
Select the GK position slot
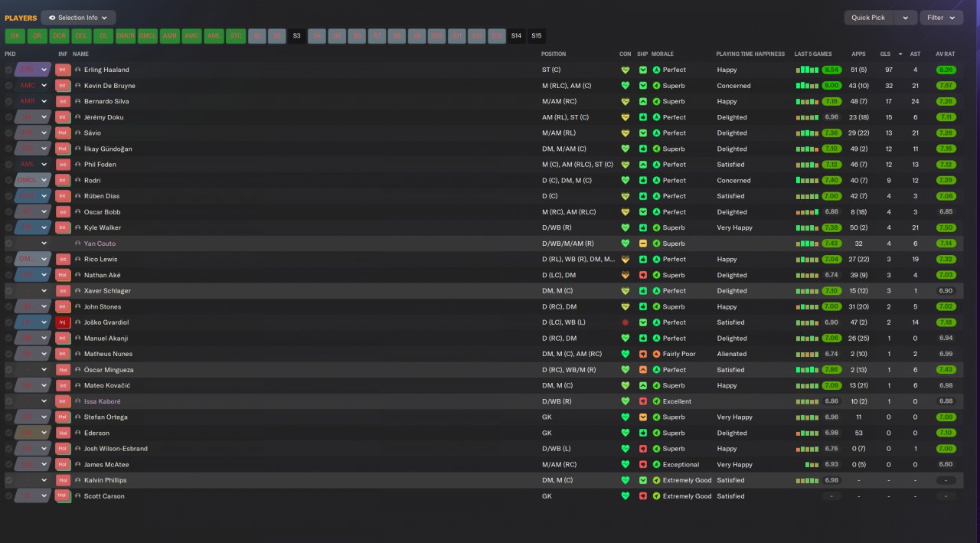15,36
